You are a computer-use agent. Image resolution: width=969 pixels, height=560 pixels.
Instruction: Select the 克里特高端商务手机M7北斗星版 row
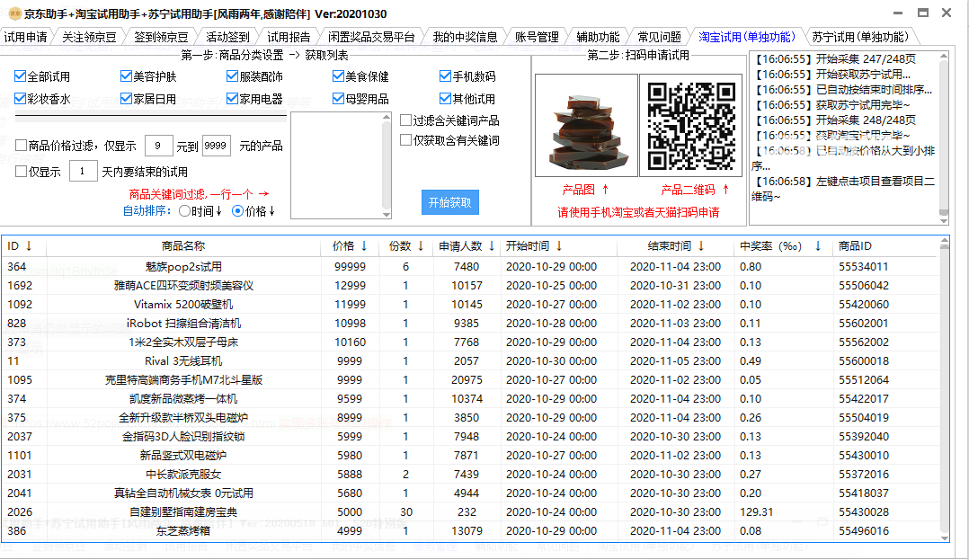click(x=471, y=379)
